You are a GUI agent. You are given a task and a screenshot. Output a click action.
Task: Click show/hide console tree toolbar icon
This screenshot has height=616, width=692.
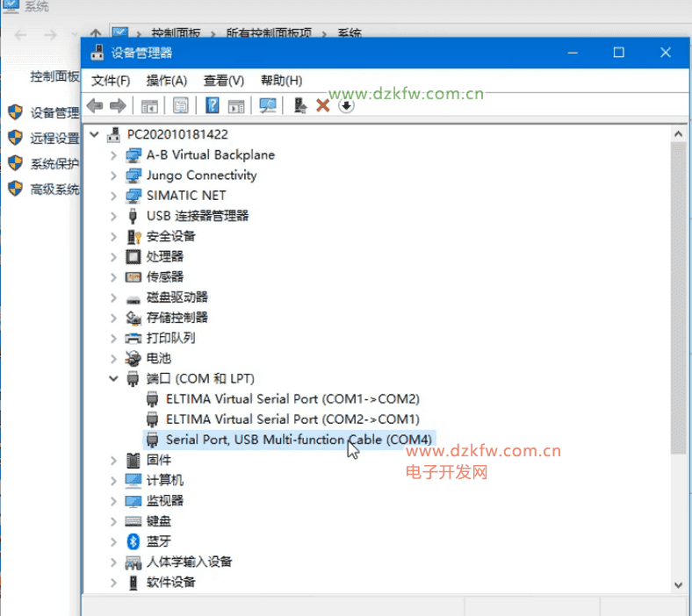pos(149,106)
